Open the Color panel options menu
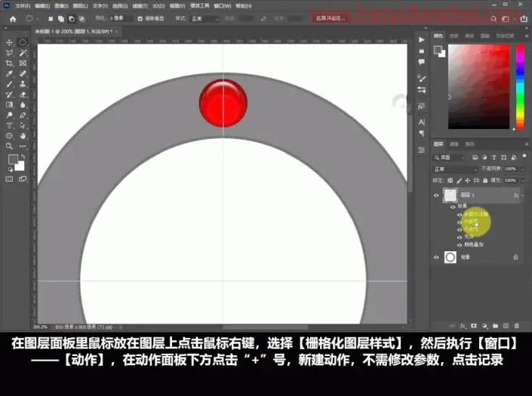532x396 pixels. (527, 35)
